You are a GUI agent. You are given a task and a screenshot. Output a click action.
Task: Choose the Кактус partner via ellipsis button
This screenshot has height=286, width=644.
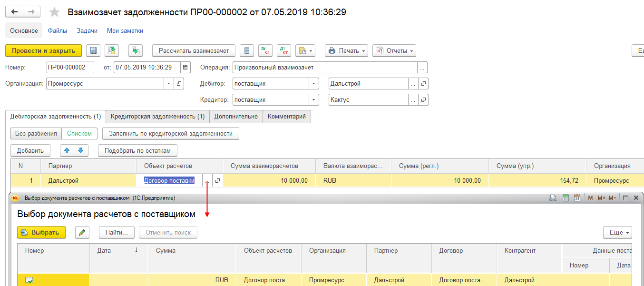pyautogui.click(x=413, y=100)
